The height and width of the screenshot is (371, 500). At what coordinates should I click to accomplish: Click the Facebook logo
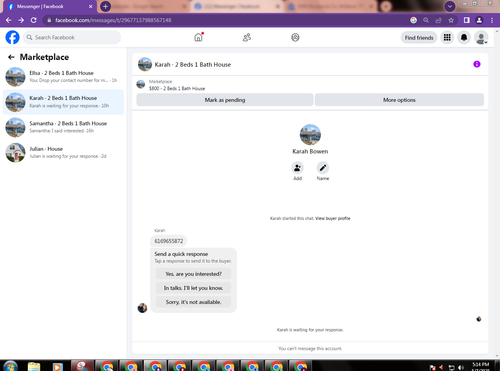[12, 37]
